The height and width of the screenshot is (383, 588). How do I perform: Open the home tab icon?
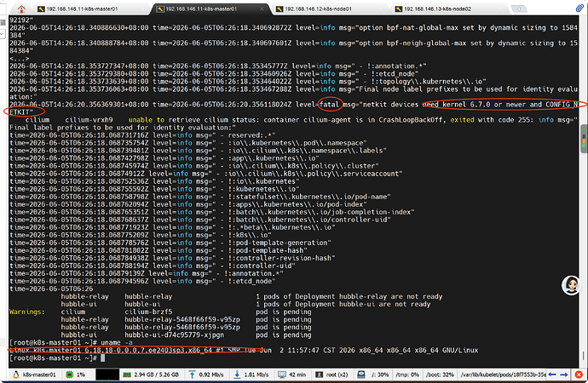21,9
